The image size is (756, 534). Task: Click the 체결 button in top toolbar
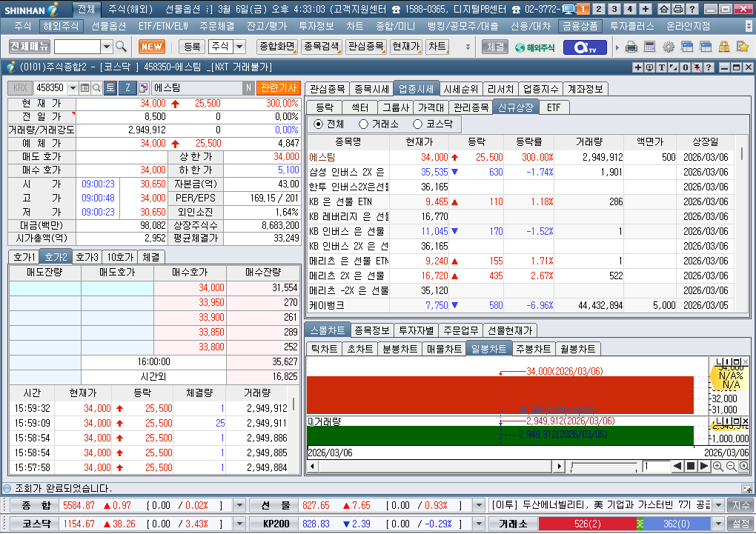[x=495, y=47]
